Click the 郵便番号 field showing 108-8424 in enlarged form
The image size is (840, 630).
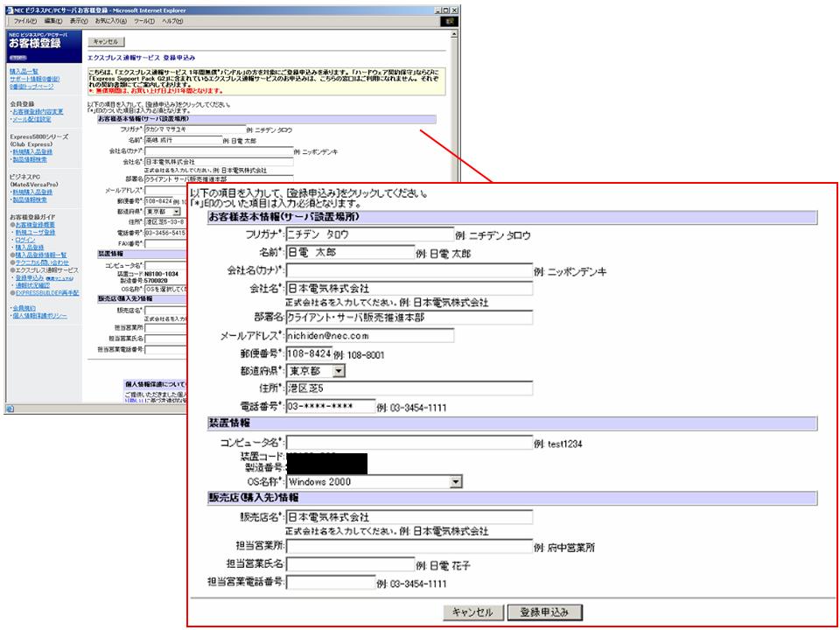pos(309,353)
